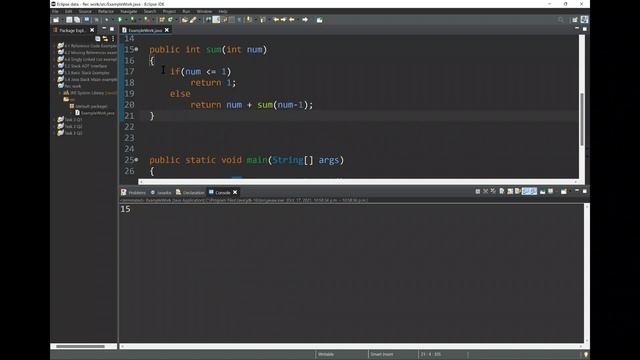Switch to the Declaration tab

[x=190, y=192]
